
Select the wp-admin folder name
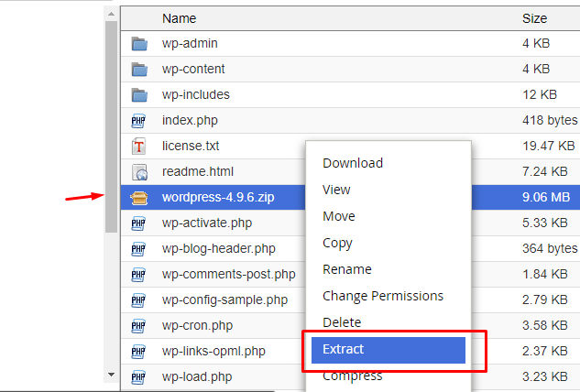190,43
